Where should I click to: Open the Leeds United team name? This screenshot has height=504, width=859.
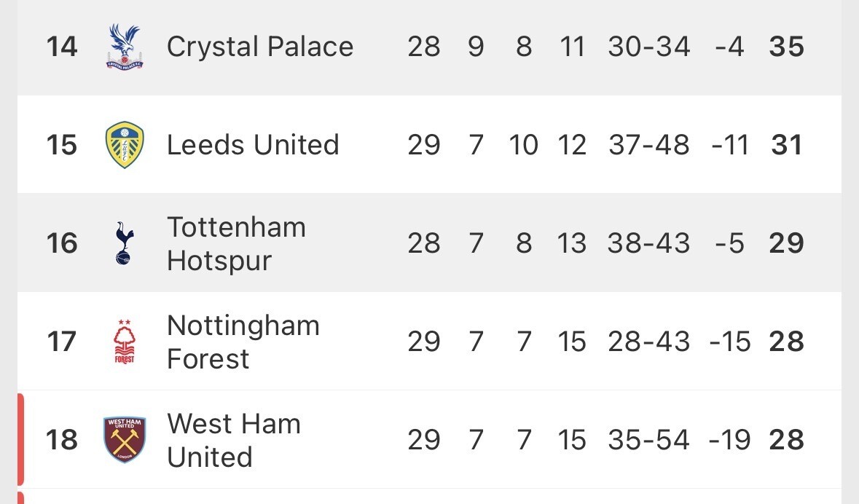pyautogui.click(x=253, y=145)
